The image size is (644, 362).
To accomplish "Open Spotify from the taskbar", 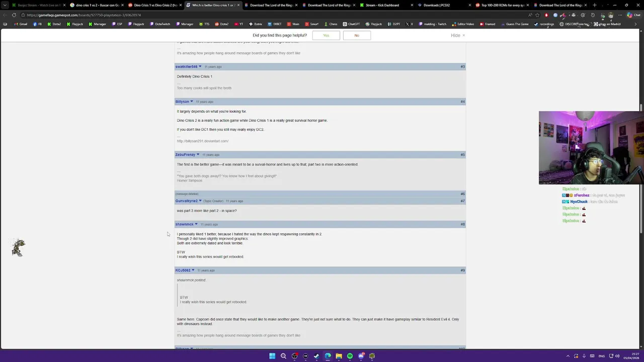I will pyautogui.click(x=350, y=356).
